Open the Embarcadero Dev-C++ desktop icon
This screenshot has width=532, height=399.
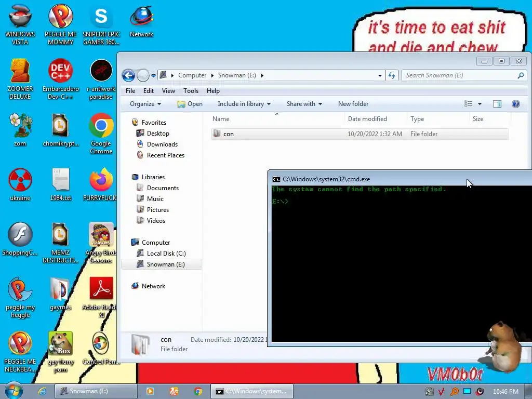pyautogui.click(x=60, y=79)
